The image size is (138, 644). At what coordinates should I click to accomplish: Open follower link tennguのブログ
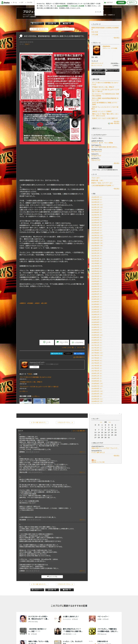pyautogui.click(x=96, y=156)
